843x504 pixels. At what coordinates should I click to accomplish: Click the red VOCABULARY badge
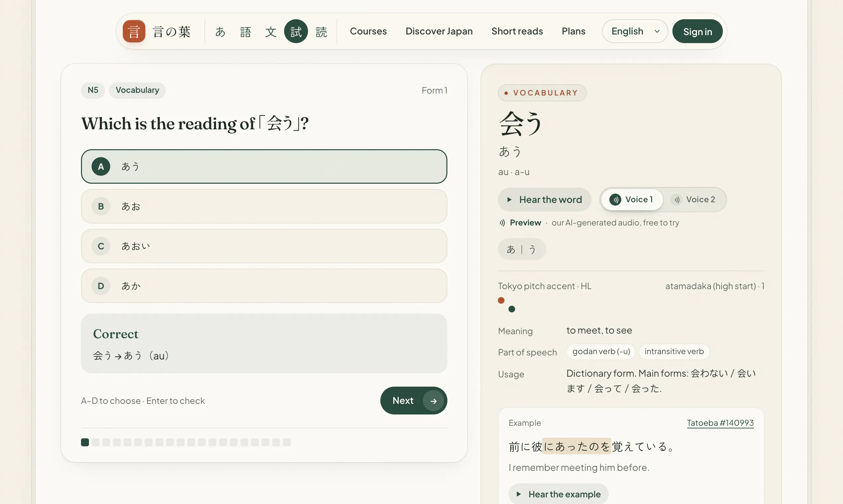pyautogui.click(x=542, y=93)
